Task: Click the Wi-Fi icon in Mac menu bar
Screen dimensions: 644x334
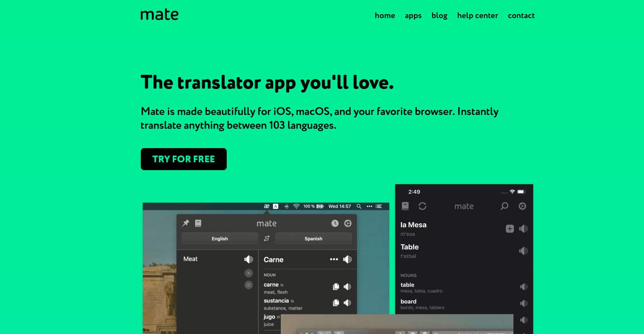Action: (x=296, y=206)
